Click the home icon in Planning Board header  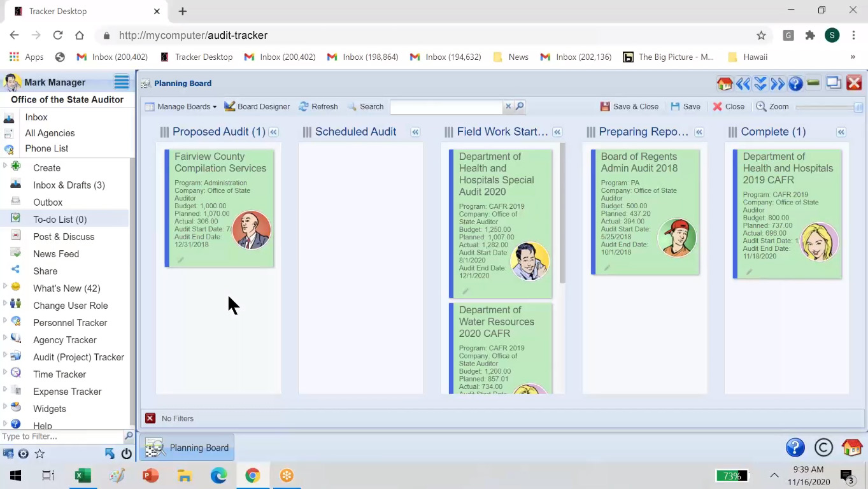(x=725, y=83)
